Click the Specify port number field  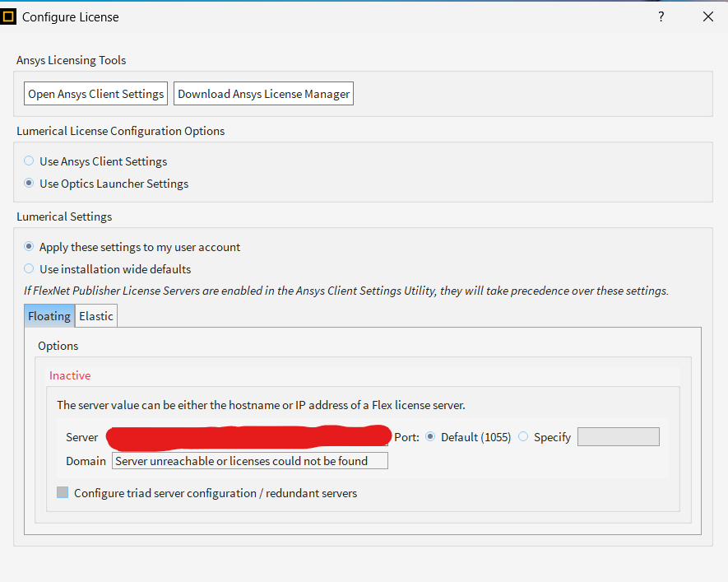click(618, 437)
